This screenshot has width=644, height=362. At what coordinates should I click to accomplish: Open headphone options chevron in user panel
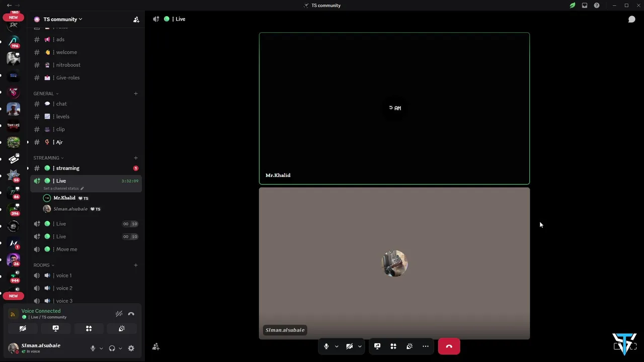click(x=120, y=348)
